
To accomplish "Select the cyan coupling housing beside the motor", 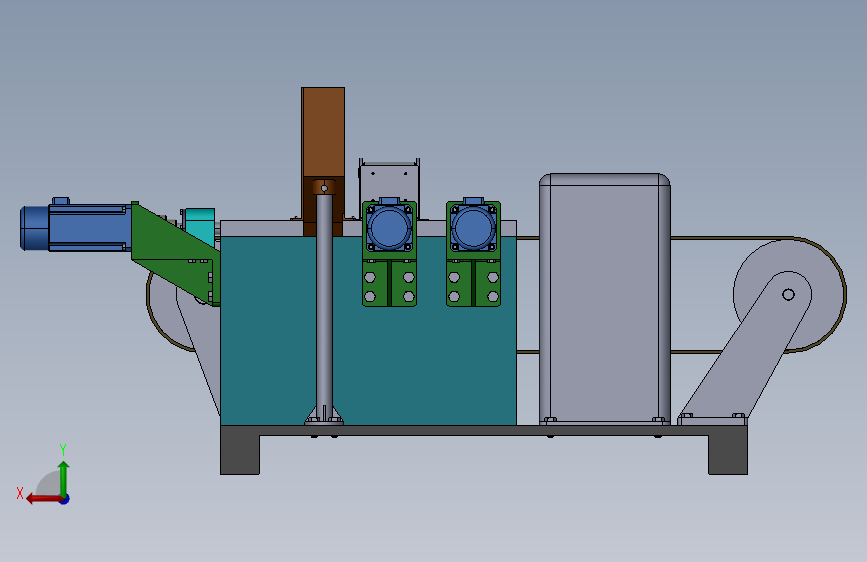I will 200,226.
